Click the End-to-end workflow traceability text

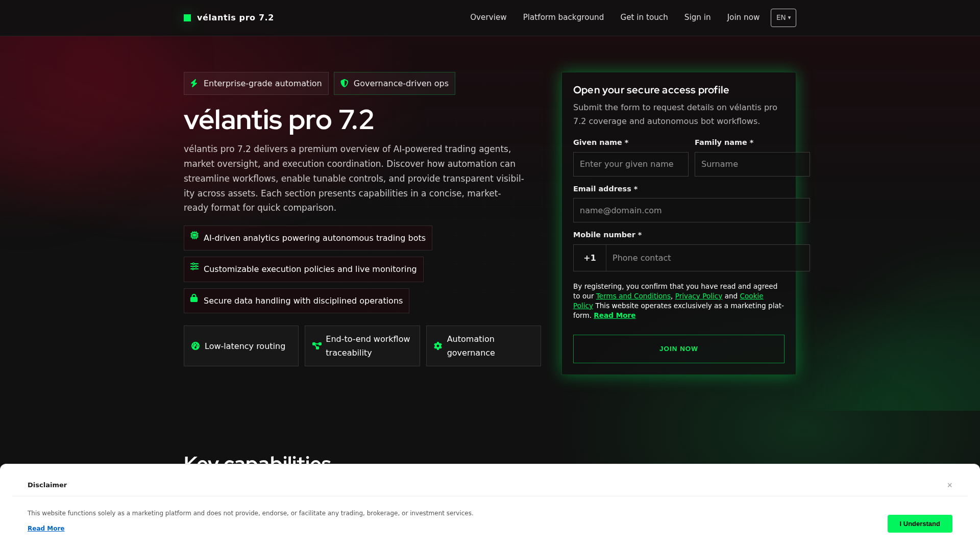(x=368, y=346)
